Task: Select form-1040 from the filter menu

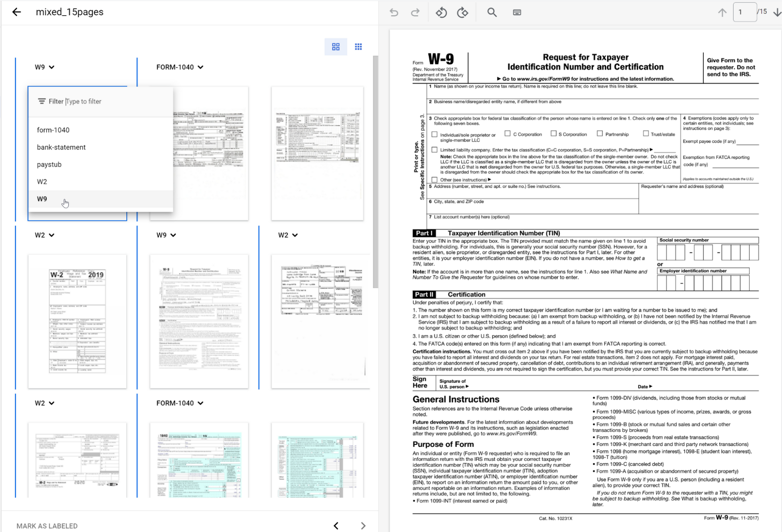Action: coord(53,129)
